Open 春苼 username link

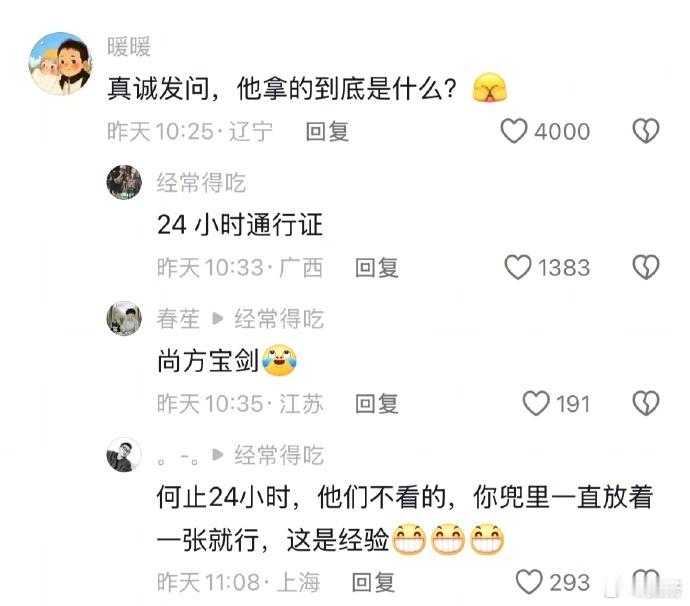pos(178,319)
